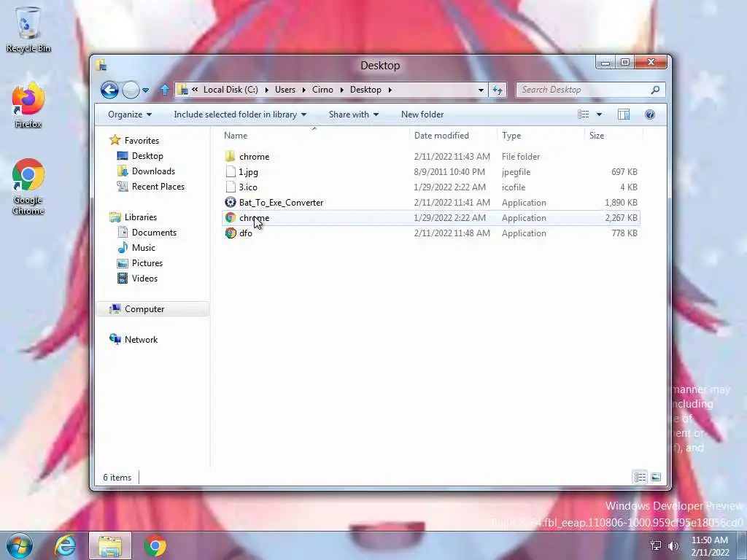
Task: Refresh the Desktop folder view
Action: [x=498, y=90]
